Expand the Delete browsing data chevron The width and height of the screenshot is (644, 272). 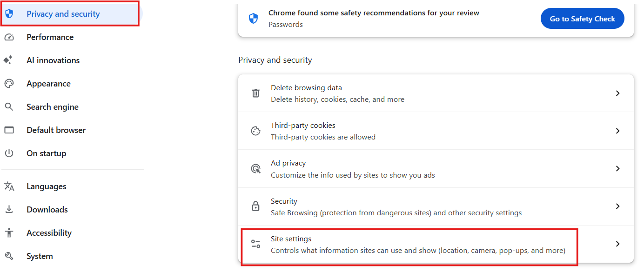coord(617,93)
